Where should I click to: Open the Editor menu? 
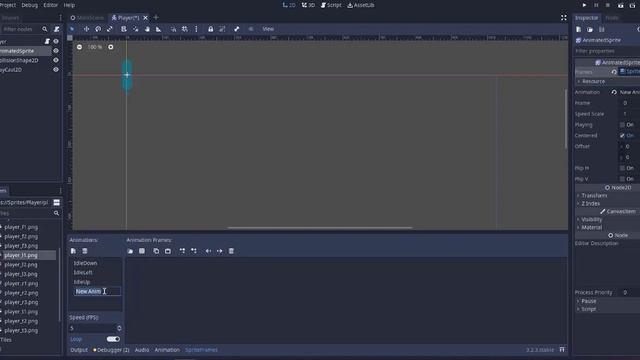[x=51, y=5]
